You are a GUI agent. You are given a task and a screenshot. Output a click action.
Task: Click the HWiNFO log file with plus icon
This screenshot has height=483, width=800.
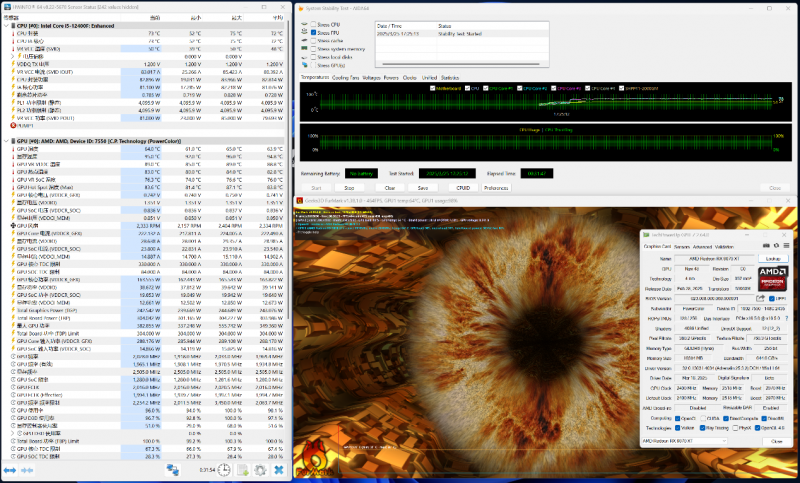point(243,470)
